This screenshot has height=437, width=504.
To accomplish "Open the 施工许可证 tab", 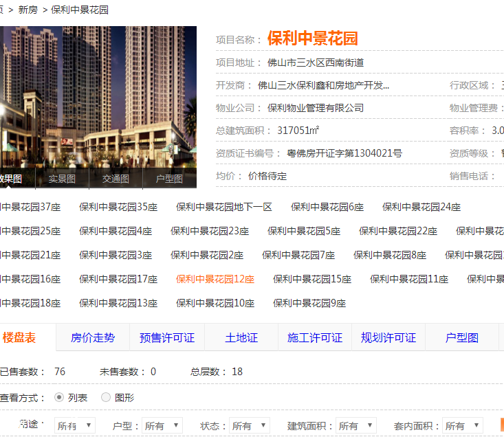I will pos(315,338).
